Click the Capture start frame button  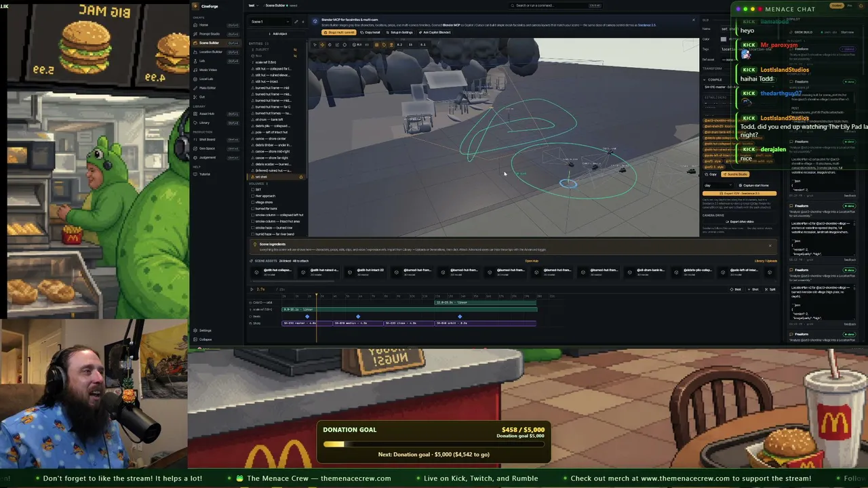[x=755, y=185]
